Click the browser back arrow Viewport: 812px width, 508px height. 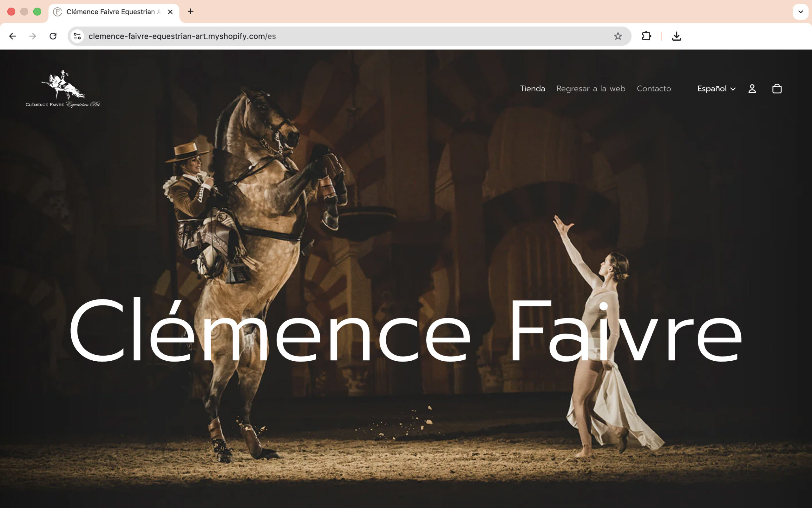[12, 36]
